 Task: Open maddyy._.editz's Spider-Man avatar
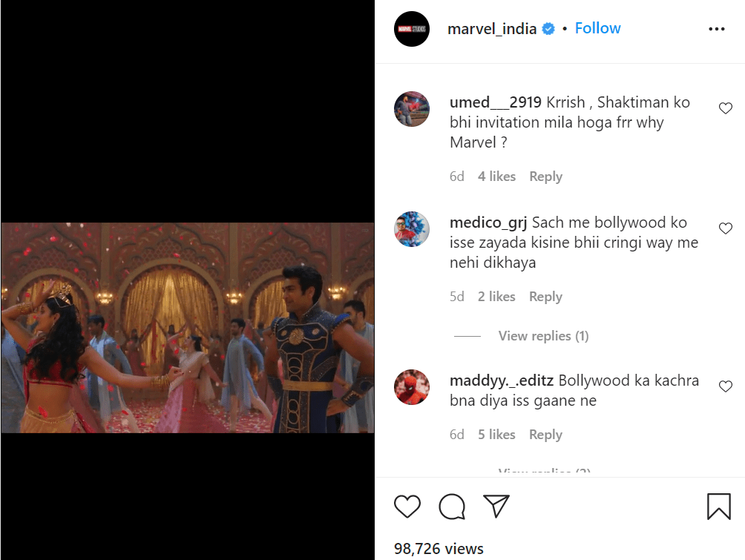412,387
